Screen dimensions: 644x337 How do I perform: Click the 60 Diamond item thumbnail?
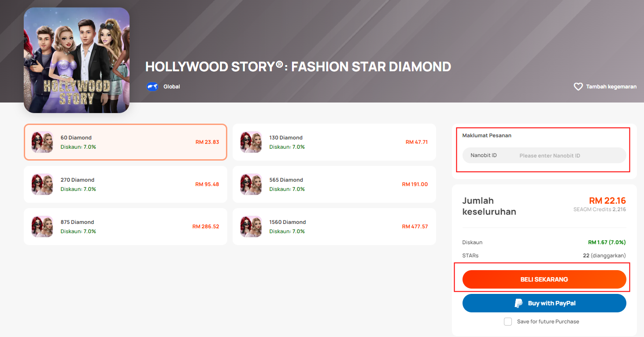pos(42,142)
